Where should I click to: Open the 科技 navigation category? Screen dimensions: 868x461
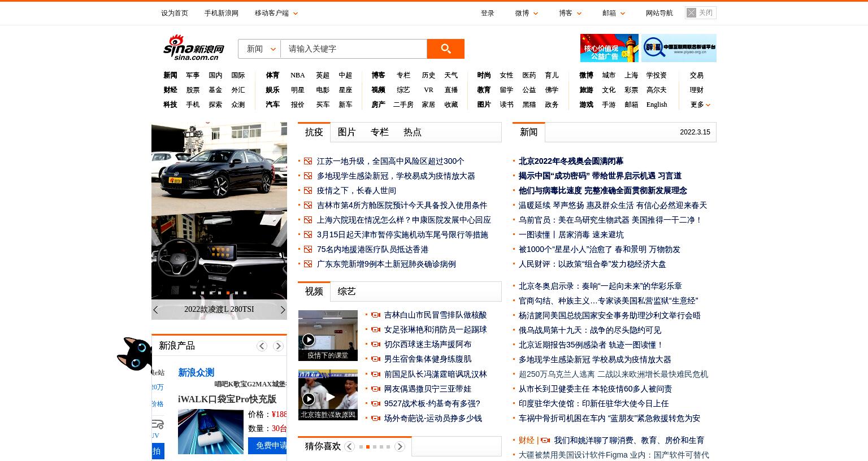click(x=170, y=105)
